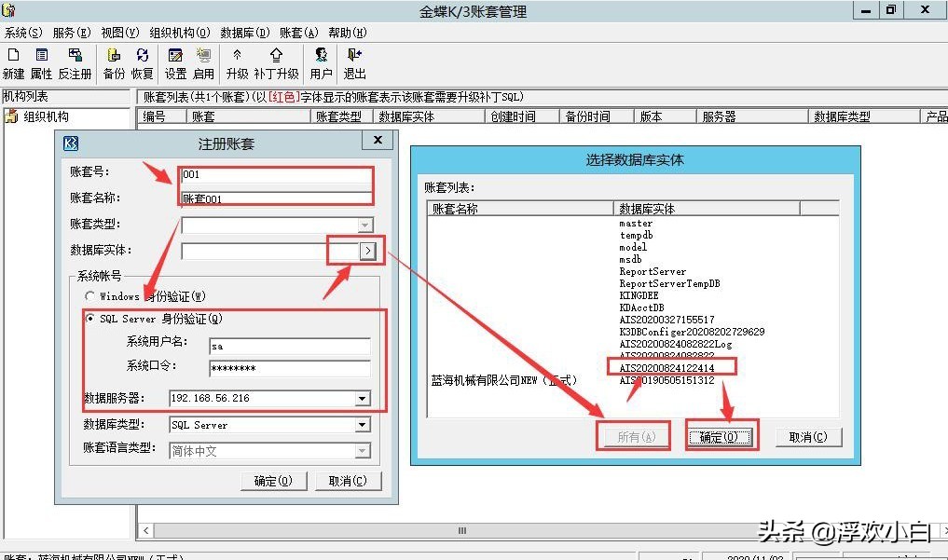The image size is (948, 560).
Task: Click the 启用 (Enable) toolbar icon
Action: point(203,61)
